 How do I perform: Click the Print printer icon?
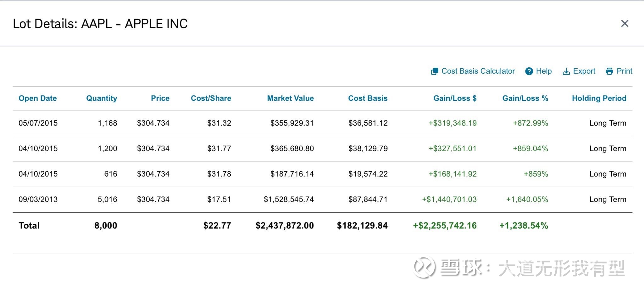coord(609,71)
